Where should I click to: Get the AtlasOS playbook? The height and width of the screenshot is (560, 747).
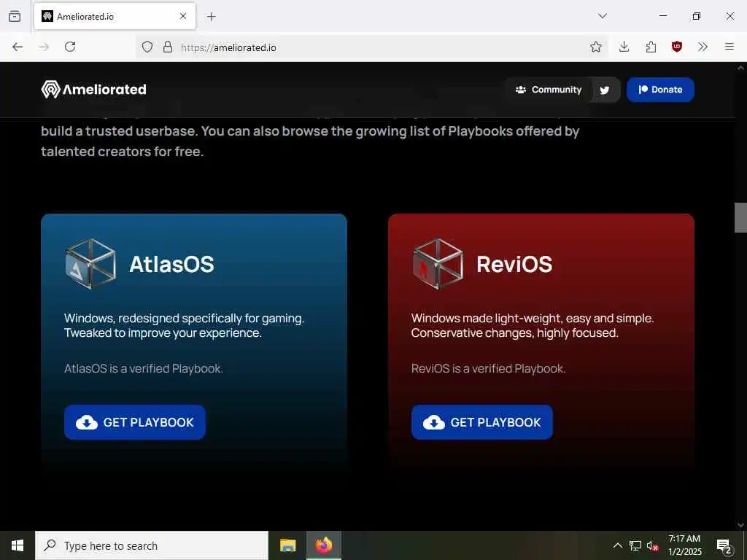coord(135,422)
